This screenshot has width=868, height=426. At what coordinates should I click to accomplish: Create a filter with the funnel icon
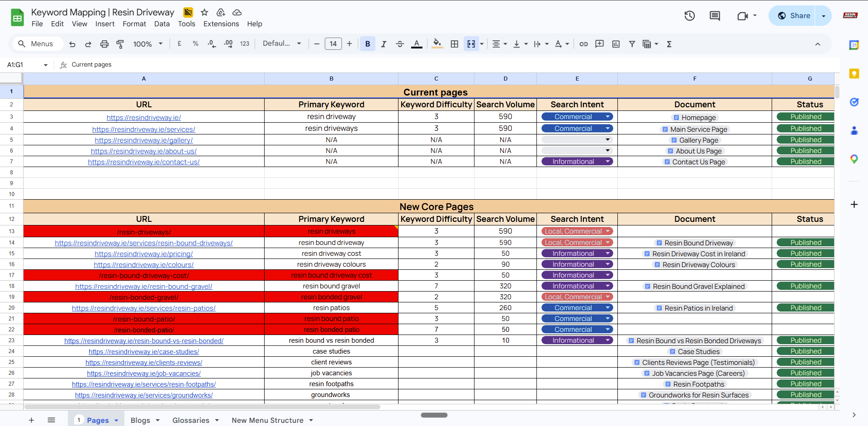pos(632,44)
